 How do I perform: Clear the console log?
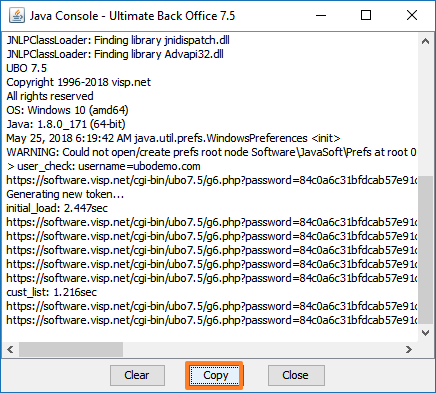[x=137, y=375]
